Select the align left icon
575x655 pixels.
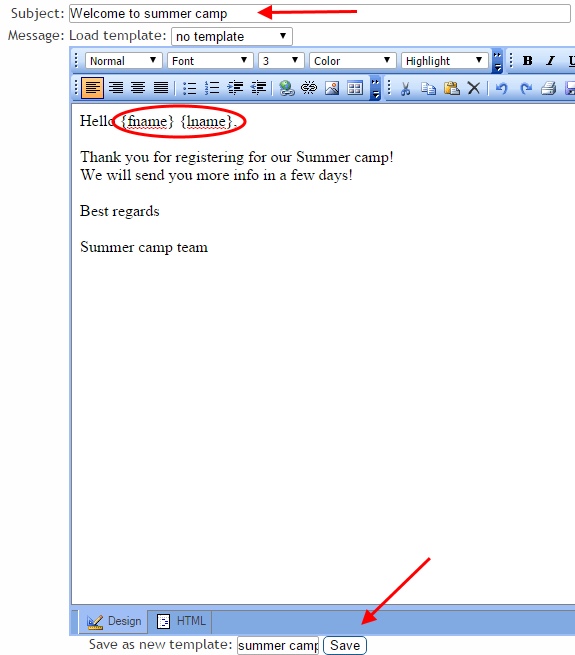[93, 88]
